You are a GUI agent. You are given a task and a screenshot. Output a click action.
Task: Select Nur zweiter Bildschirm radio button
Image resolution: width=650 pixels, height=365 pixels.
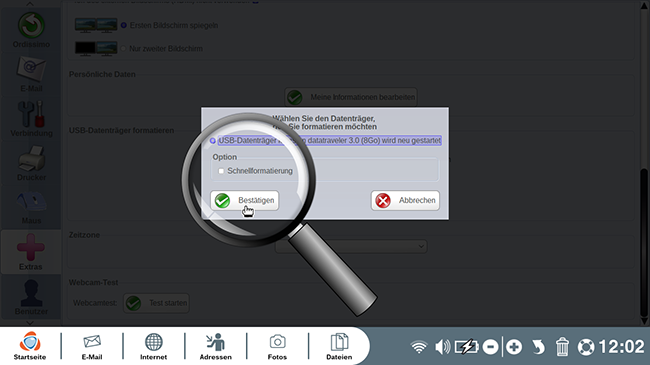[123, 49]
